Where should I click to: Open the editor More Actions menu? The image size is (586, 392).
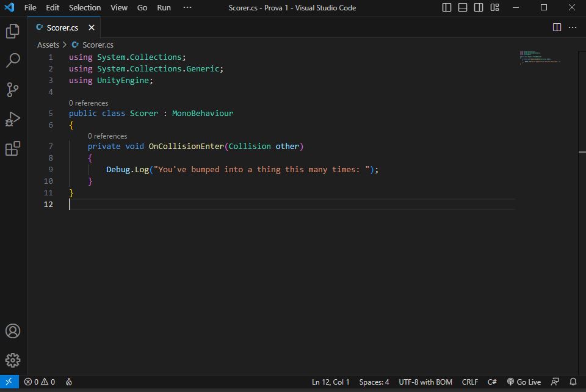(573, 27)
